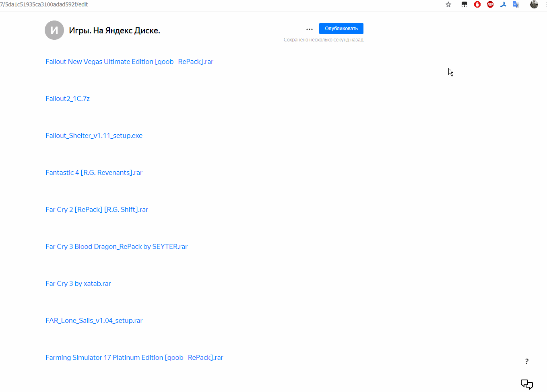Viewport: 547px width, 392px height.
Task: Open Far Cry 3 by xatab.rar link
Action: coord(78,283)
